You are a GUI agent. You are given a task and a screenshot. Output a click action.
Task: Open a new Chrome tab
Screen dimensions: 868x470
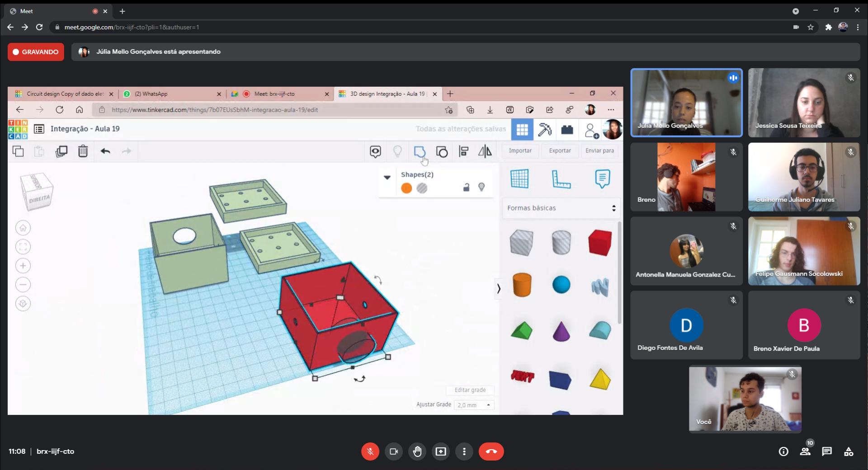[123, 11]
